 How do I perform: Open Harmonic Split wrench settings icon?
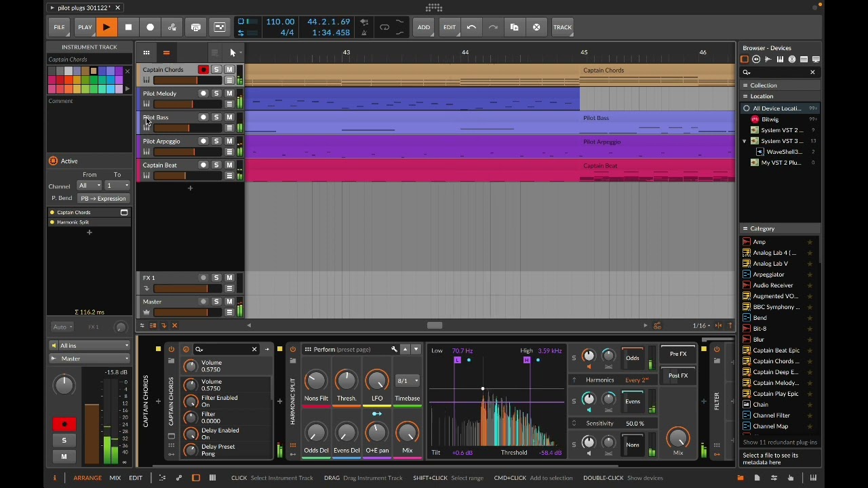394,349
